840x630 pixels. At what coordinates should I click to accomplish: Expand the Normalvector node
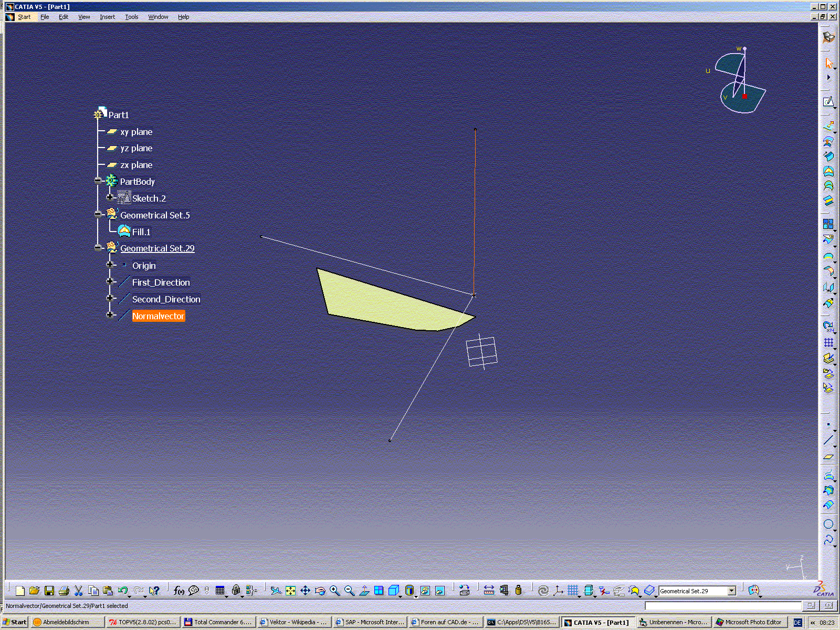point(110,315)
